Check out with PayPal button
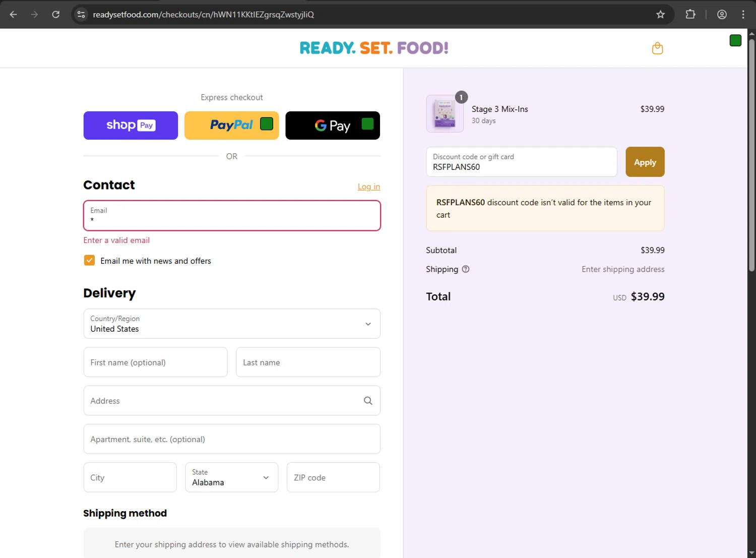The width and height of the screenshot is (756, 558). [x=231, y=126]
